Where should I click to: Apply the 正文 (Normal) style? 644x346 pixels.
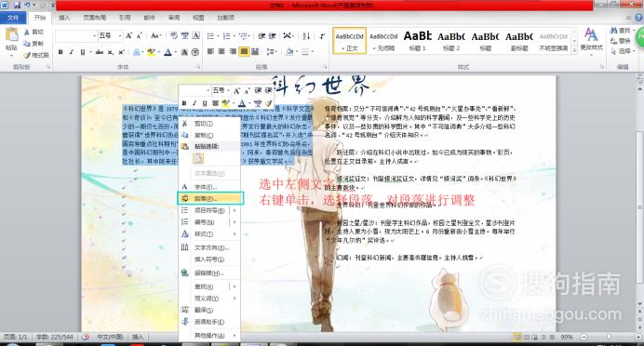click(x=350, y=41)
